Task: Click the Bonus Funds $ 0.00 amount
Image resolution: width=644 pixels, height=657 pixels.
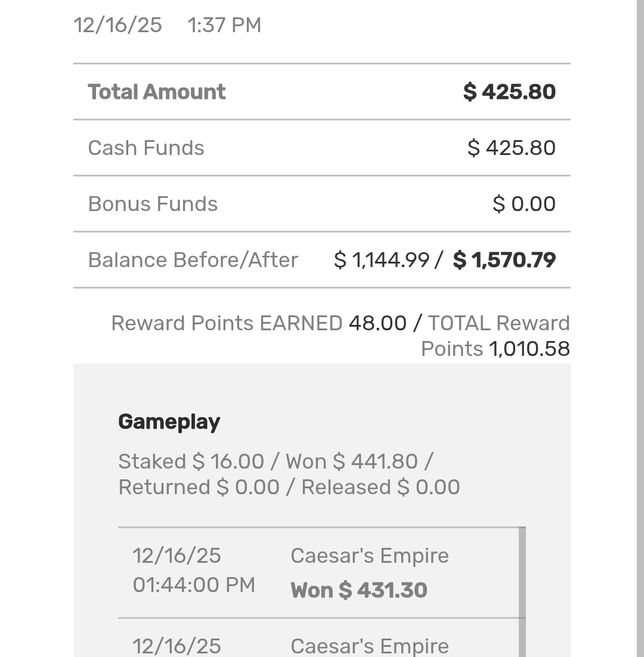Action: 524,204
